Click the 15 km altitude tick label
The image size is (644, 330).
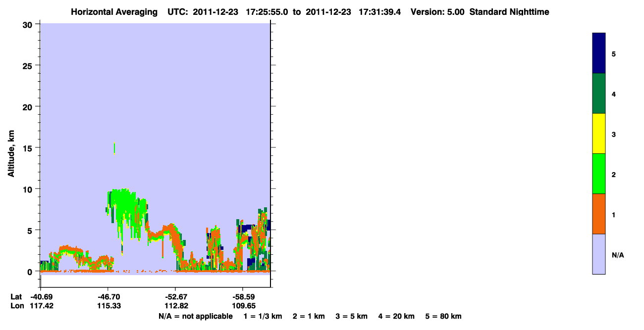click(x=29, y=148)
